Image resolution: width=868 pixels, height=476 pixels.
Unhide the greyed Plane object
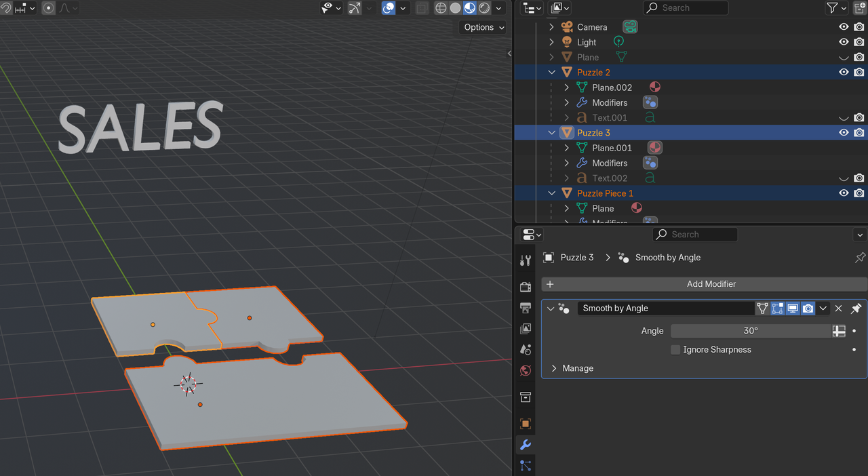844,57
